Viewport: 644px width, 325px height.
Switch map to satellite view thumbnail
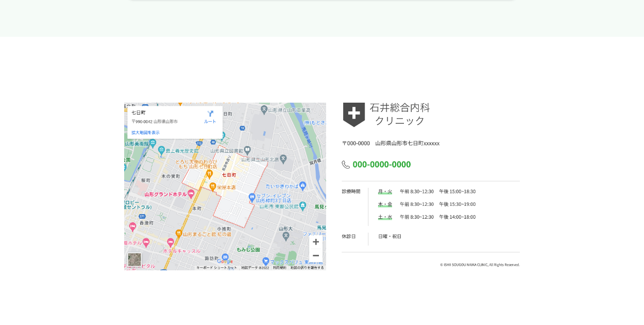click(134, 259)
